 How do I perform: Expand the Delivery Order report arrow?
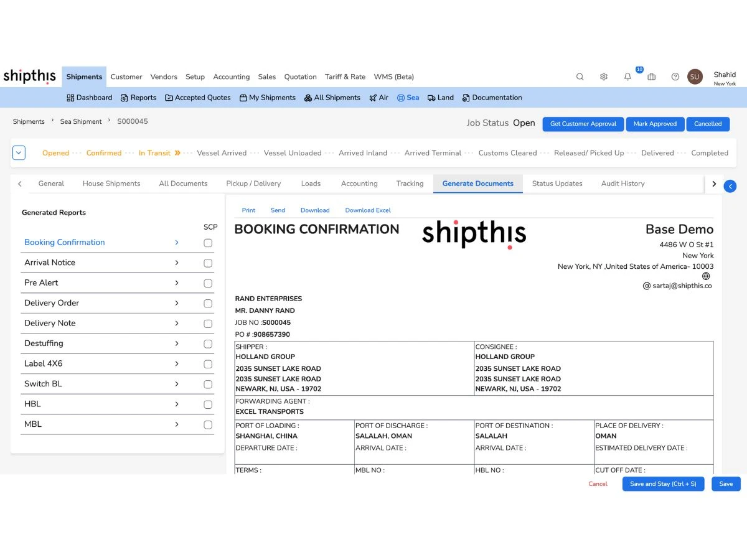pyautogui.click(x=177, y=303)
